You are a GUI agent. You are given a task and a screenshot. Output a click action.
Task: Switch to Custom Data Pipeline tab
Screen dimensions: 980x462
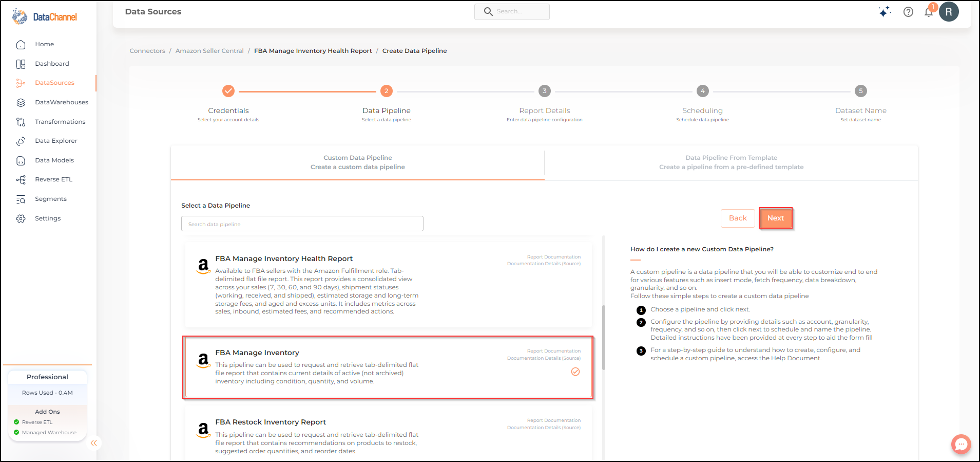tap(358, 162)
